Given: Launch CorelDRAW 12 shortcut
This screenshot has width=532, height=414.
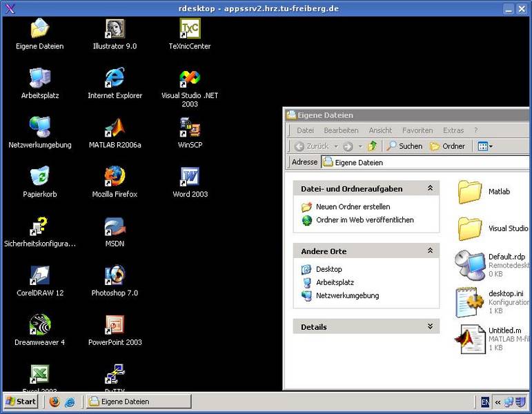Looking at the screenshot, I should pos(40,281).
